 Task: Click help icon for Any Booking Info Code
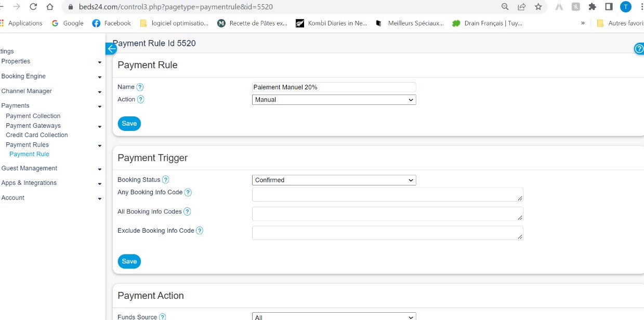coord(188,192)
